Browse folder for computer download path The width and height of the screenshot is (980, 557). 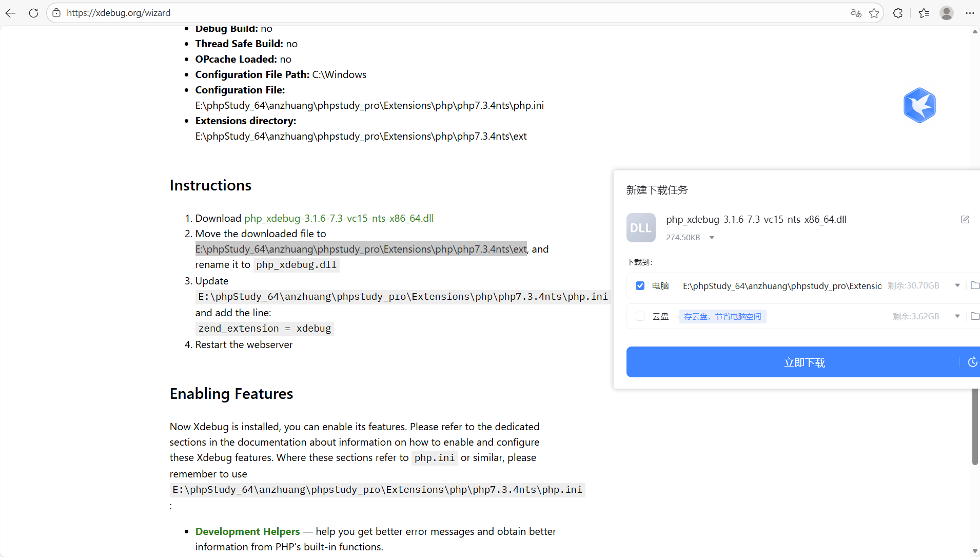pyautogui.click(x=975, y=285)
